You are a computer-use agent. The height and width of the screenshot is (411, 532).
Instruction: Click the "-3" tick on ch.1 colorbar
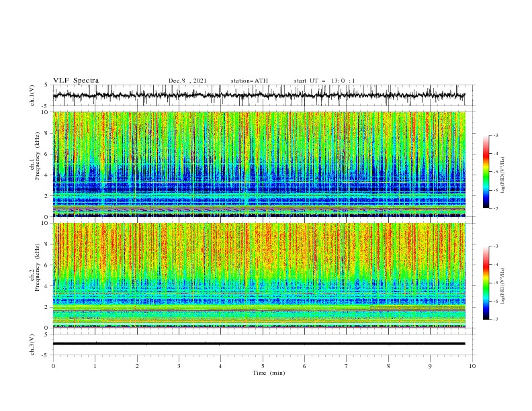[495, 135]
